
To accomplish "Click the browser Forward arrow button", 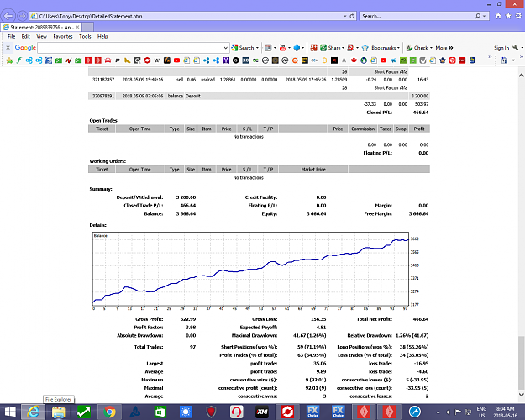I will click(x=22, y=16).
